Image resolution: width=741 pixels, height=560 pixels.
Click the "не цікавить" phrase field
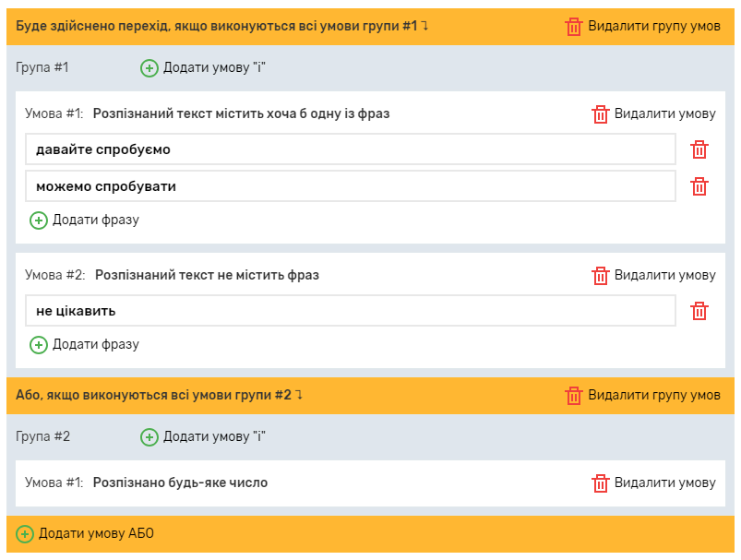[351, 311]
